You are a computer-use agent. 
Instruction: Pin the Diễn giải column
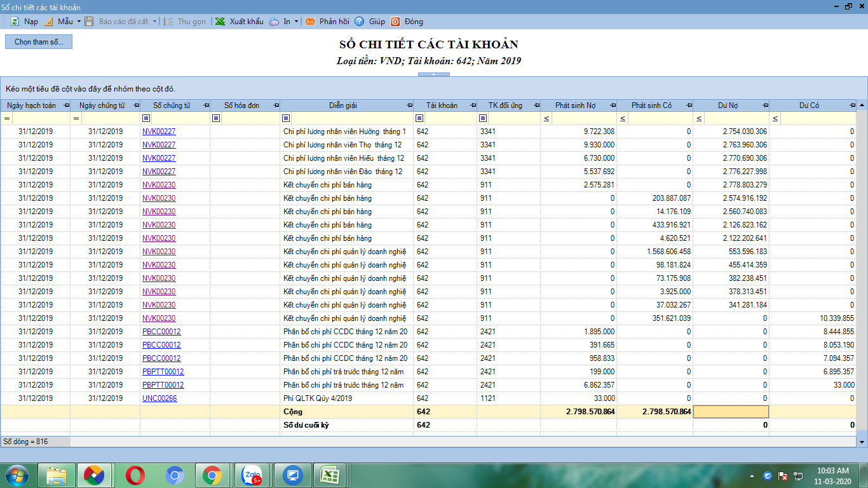[x=409, y=105]
